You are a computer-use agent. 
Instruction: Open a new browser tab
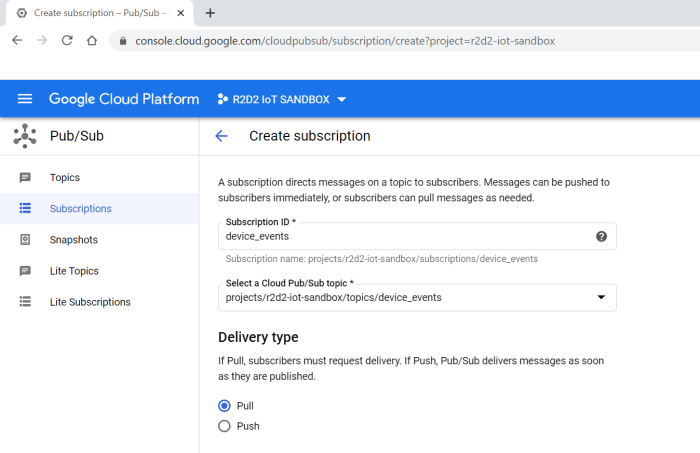210,13
